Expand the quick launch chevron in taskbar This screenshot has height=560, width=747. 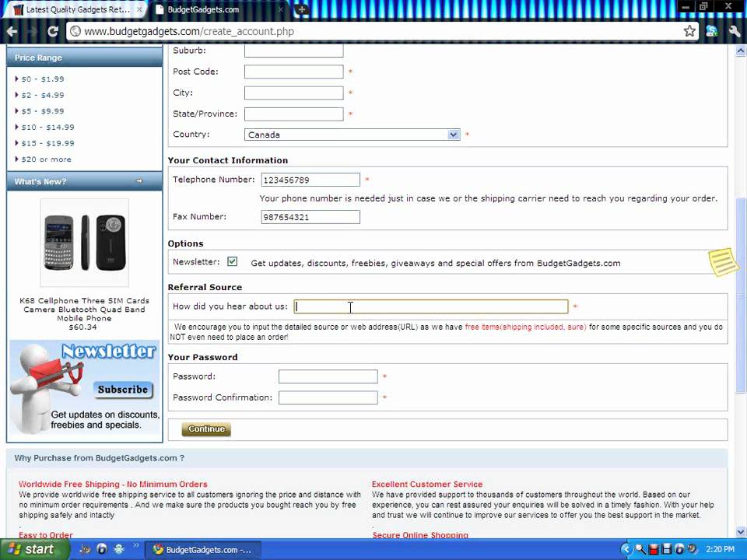135,546
